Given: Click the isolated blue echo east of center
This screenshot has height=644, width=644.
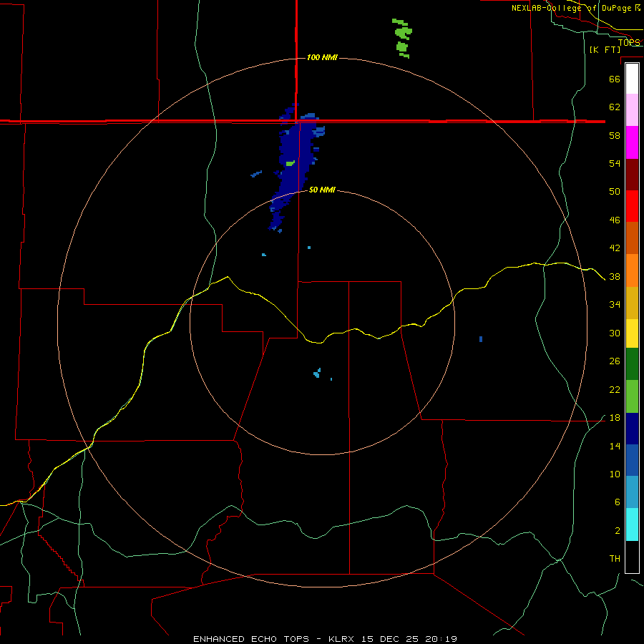Looking at the screenshot, I should (x=481, y=339).
